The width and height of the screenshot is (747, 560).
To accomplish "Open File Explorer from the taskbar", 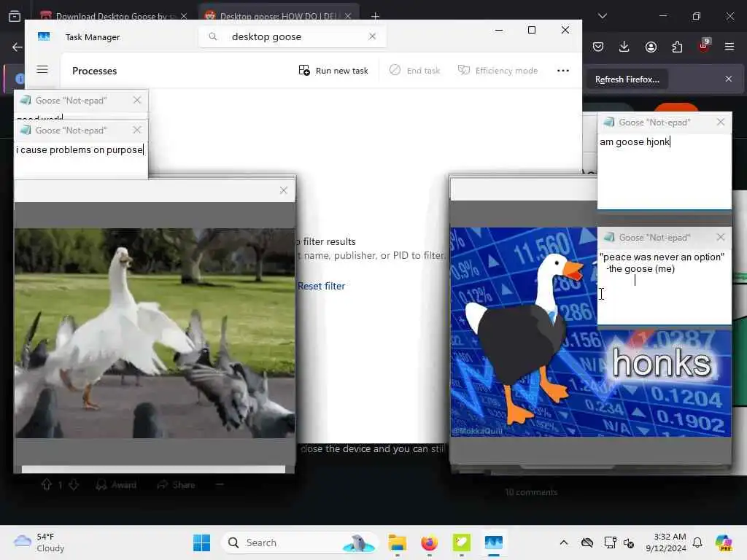I will [398, 542].
